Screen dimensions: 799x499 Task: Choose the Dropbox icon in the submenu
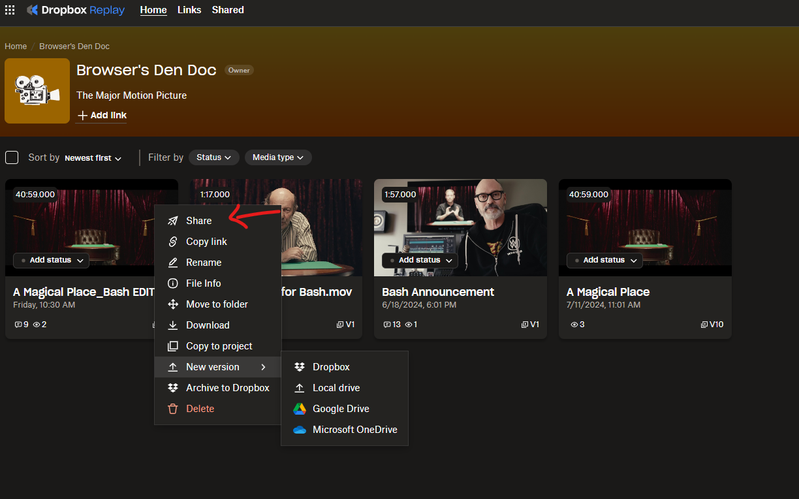pos(299,367)
